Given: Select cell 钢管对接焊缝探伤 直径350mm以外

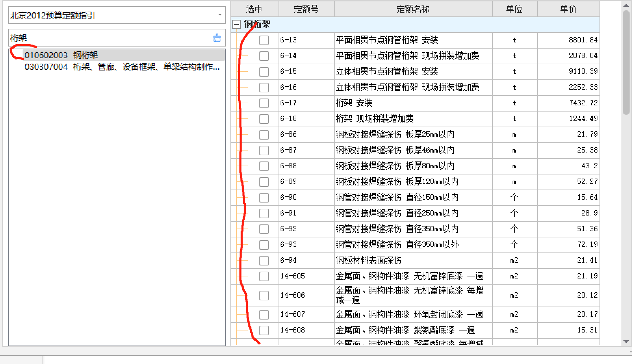Looking at the screenshot, I should pos(413,245).
